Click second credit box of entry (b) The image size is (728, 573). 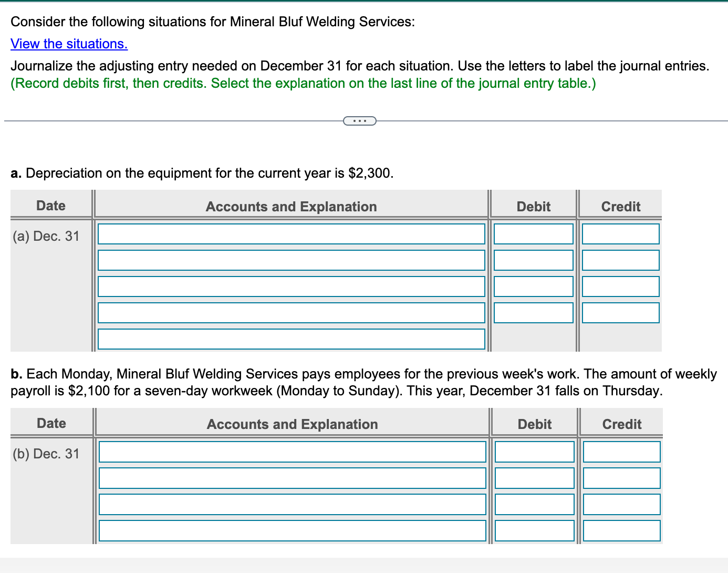[622, 478]
